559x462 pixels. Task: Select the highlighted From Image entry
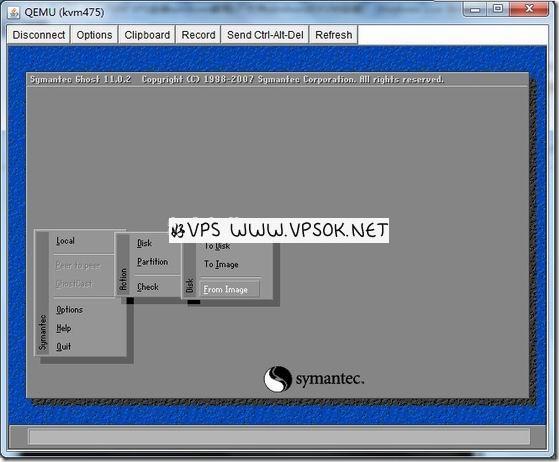pyautogui.click(x=230, y=289)
